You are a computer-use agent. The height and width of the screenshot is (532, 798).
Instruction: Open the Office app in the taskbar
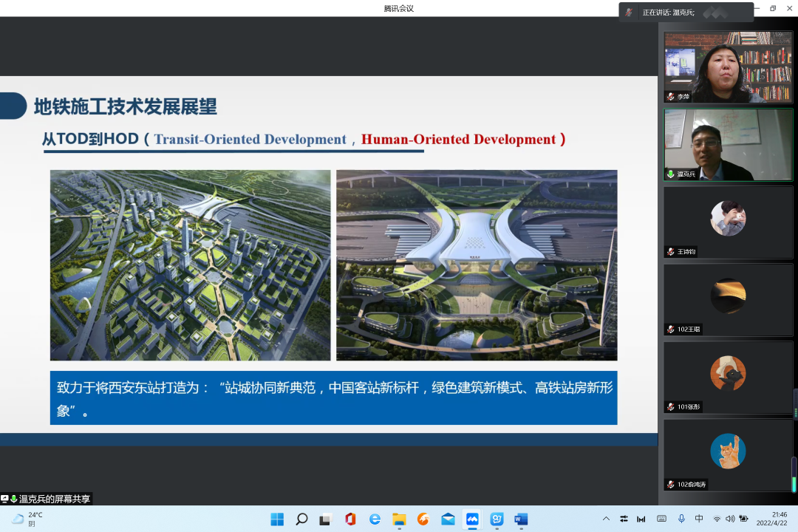[350, 519]
